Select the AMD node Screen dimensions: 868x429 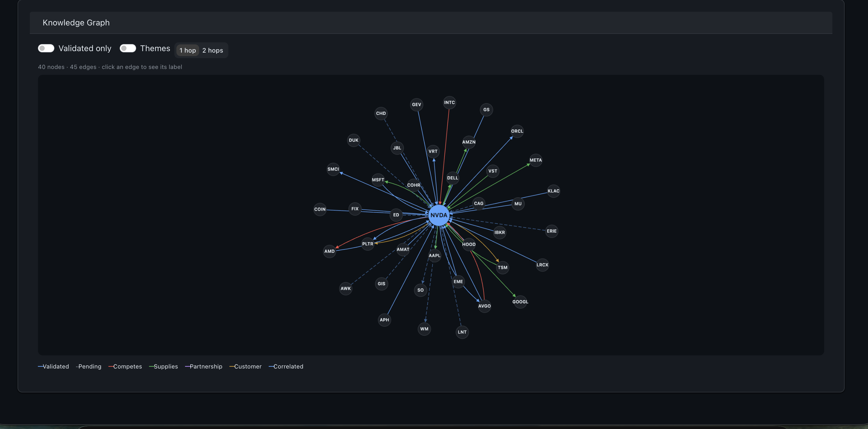coord(329,251)
